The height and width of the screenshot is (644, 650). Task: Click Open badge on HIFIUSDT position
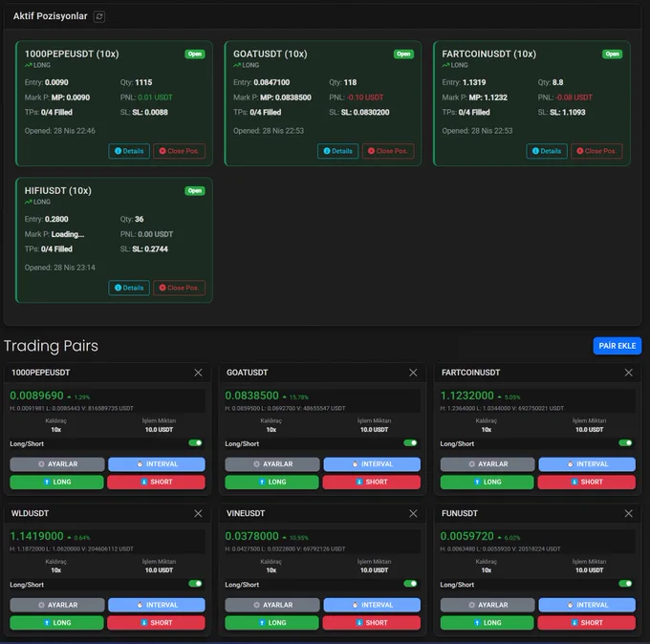pos(194,191)
